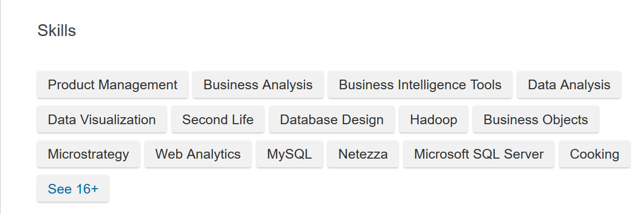This screenshot has height=214, width=644.
Task: Click the Data Analysis skill tag
Action: click(569, 85)
